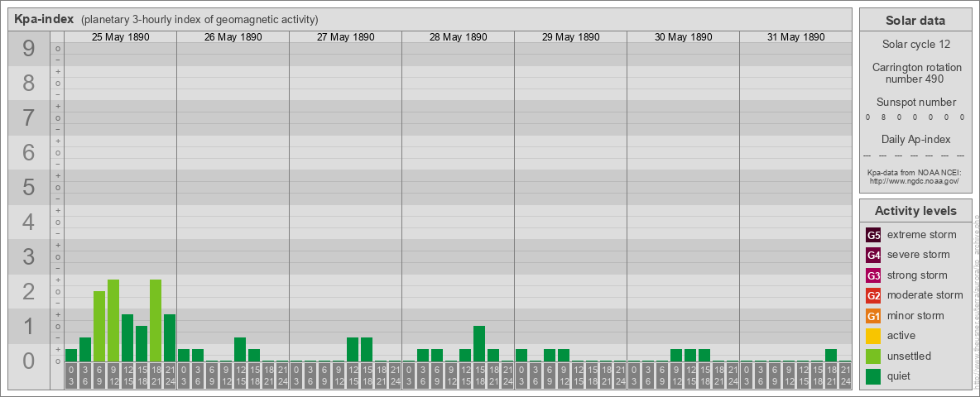Screen dimensions: 980x397
Task: Select the 31 May 1890 date header
Action: coord(795,37)
